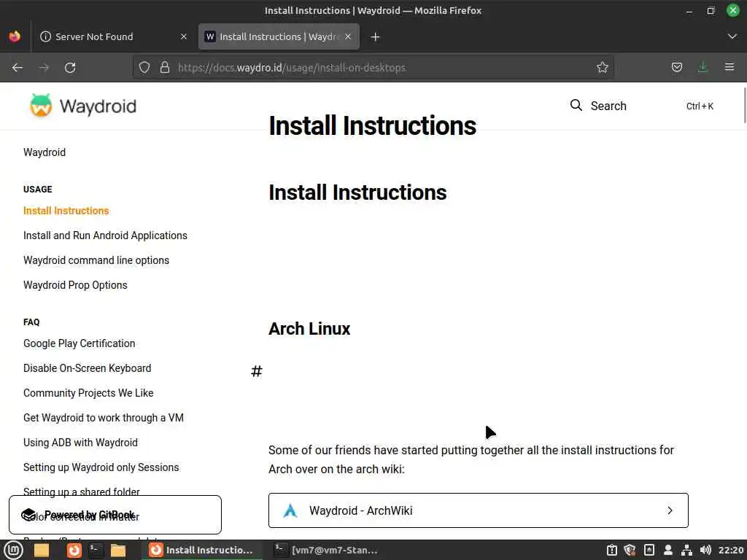This screenshot has width=747, height=560.
Task: Open the shield security tray icon
Action: tap(630, 550)
